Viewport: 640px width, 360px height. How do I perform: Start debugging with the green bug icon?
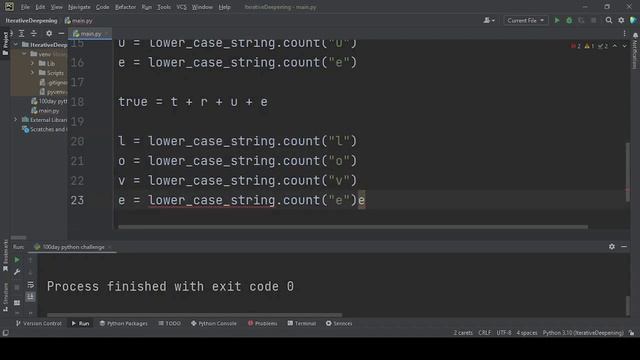pyautogui.click(x=569, y=20)
